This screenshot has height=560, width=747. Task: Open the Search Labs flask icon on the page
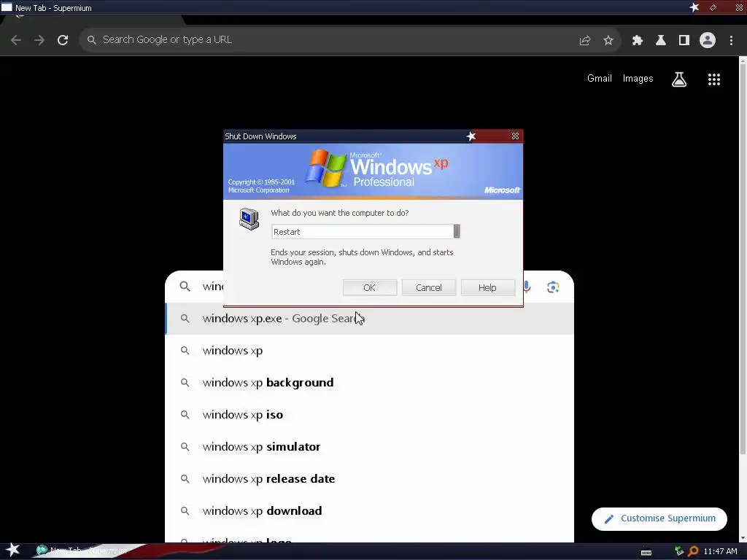[x=679, y=79]
